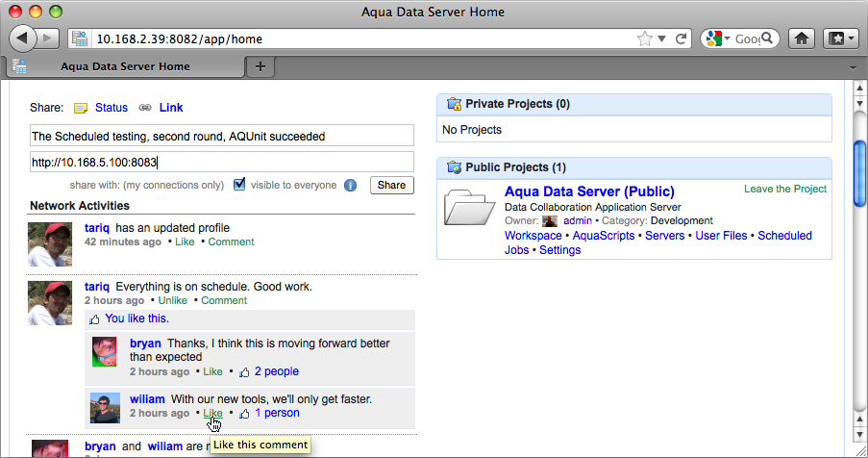Select the Aqua Data Server Home tab

pos(125,66)
